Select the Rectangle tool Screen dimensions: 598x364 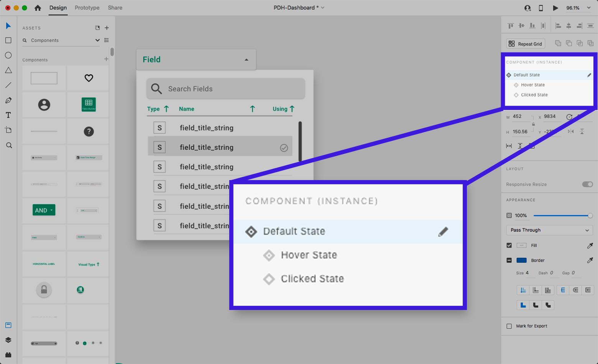[x=8, y=40]
